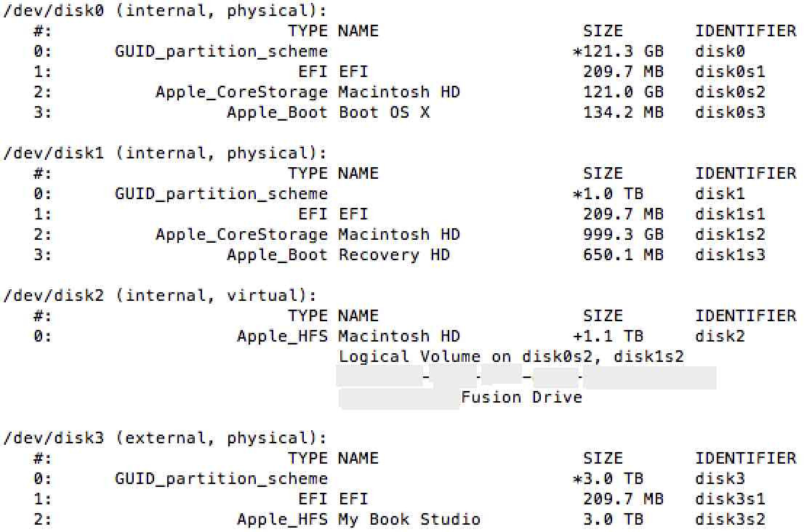Select the disk1s3 identifier
This screenshot has width=804, height=532.
[730, 255]
